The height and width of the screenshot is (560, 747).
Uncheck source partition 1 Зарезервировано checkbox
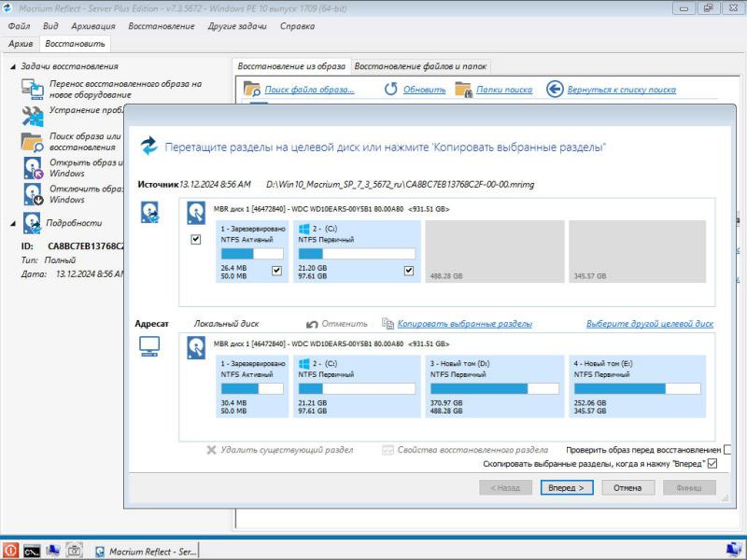coord(276,271)
